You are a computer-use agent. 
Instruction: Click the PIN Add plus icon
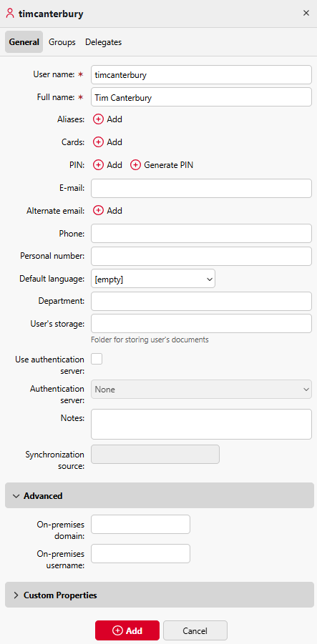pyautogui.click(x=98, y=165)
